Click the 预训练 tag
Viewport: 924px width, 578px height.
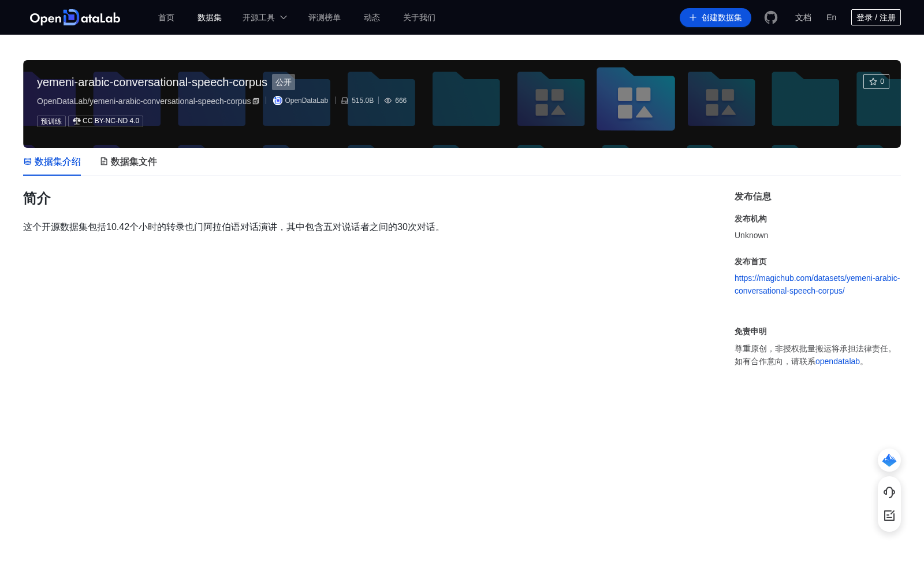(x=51, y=121)
